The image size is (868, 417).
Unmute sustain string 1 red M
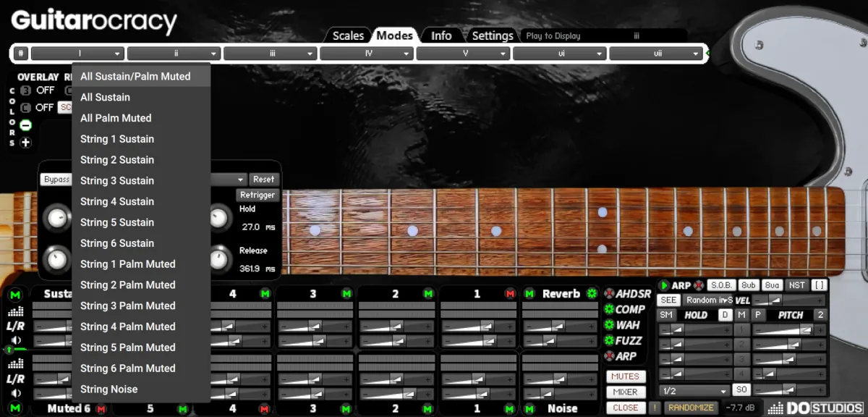click(511, 294)
